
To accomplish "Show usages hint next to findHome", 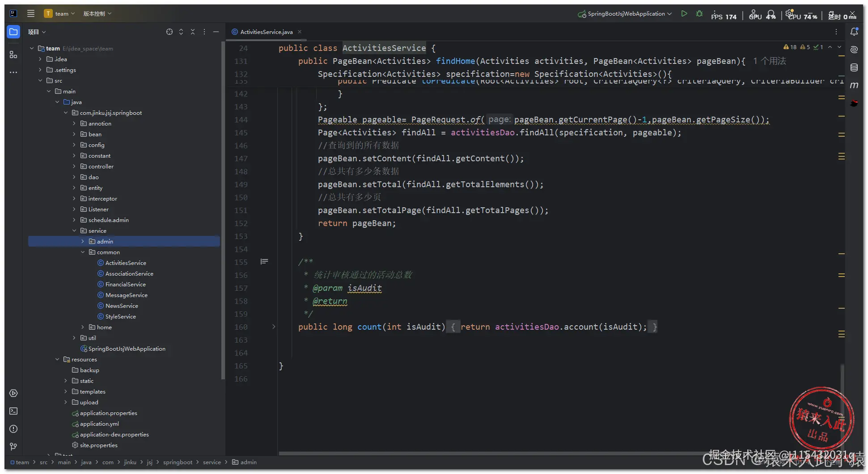I will click(x=770, y=61).
